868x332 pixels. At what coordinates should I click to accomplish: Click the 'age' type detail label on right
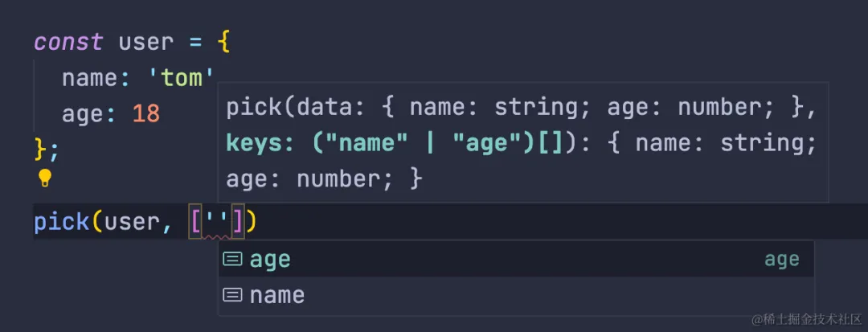781,260
